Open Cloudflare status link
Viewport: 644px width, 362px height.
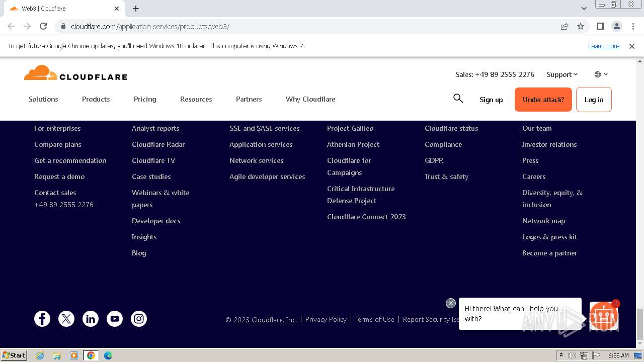coord(451,128)
